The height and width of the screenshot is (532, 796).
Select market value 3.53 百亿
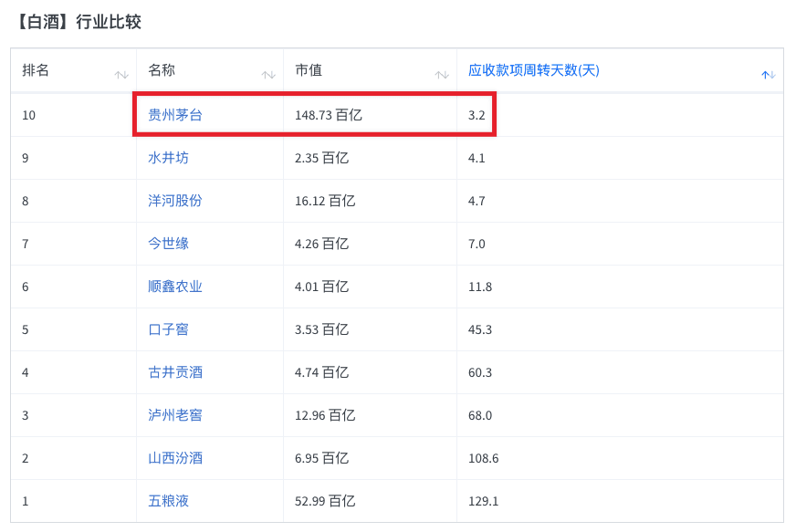322,329
